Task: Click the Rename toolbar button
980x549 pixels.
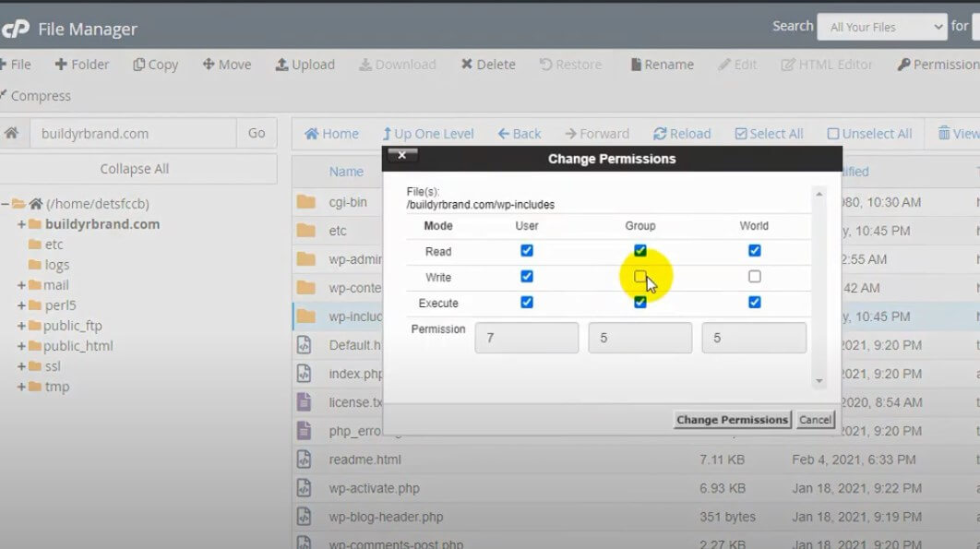Action: (662, 65)
